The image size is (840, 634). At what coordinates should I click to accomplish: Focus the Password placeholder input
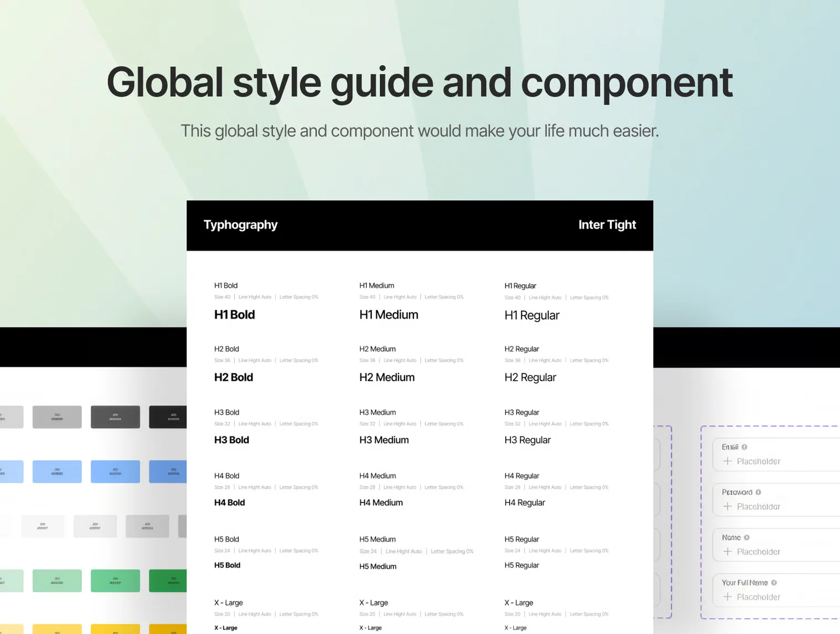coord(776,500)
